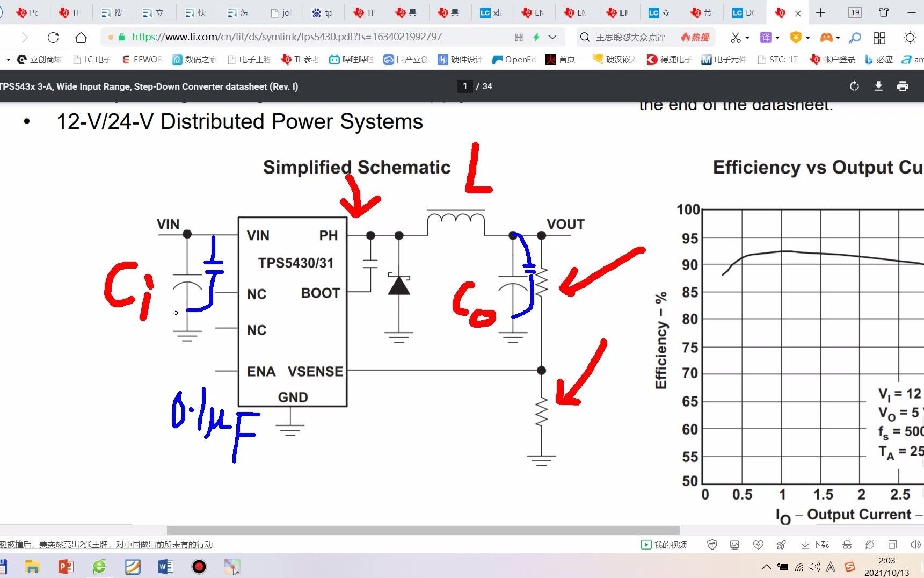The height and width of the screenshot is (578, 924).
Task: Click the horizontal scrollbar of the PDF viewer
Action: [x=423, y=530]
